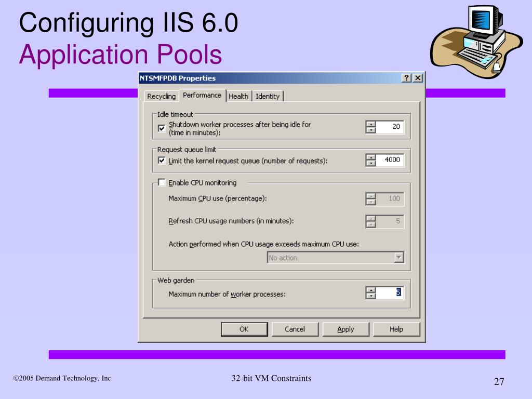Close the NTSMFPDB Properties dialog
532x399 pixels.
(418, 78)
